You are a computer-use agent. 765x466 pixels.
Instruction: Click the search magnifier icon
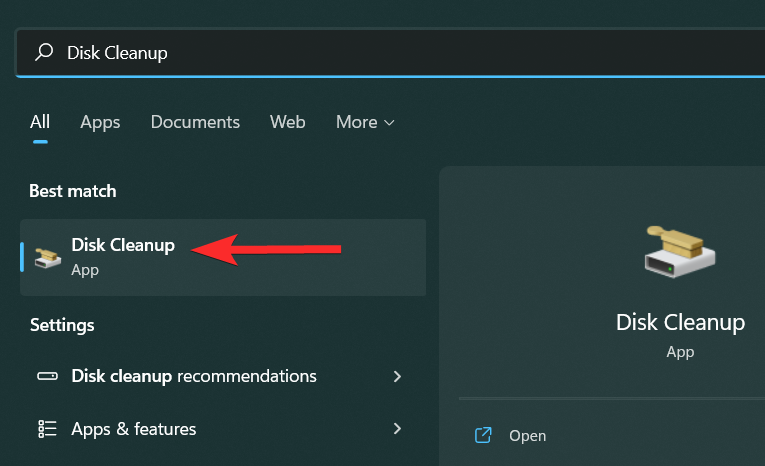click(43, 53)
